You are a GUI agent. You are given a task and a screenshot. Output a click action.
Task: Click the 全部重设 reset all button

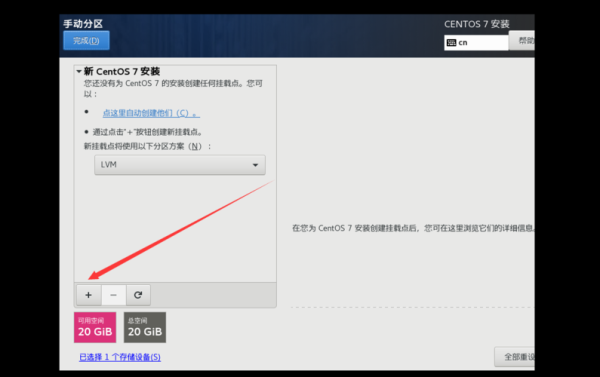coord(515,357)
